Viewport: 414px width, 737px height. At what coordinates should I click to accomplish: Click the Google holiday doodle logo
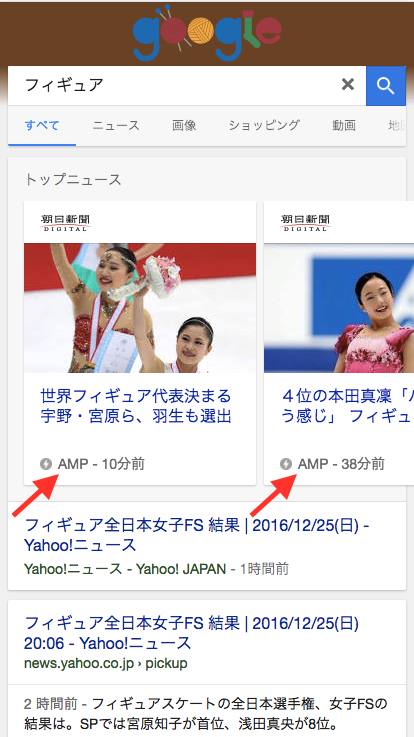207,31
